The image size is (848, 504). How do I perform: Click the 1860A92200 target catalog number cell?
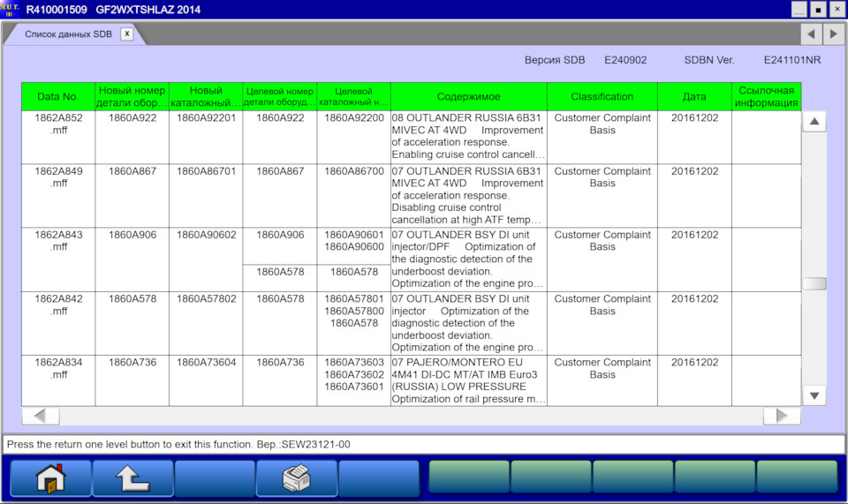(353, 137)
